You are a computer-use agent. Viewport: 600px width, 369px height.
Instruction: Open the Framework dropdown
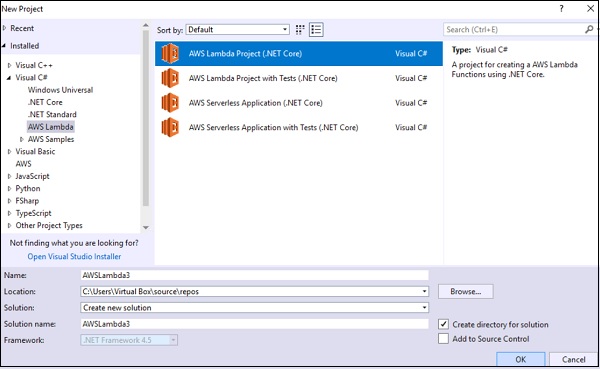[x=129, y=340]
